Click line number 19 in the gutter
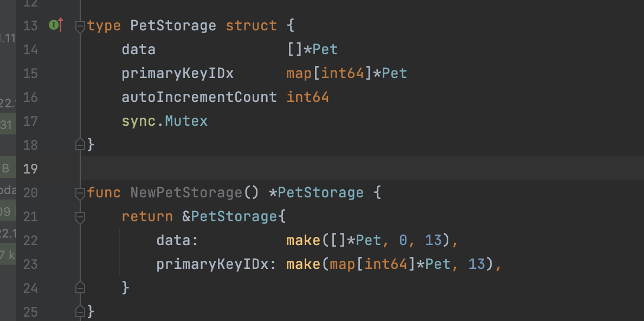This screenshot has width=644, height=321. pos(31,169)
